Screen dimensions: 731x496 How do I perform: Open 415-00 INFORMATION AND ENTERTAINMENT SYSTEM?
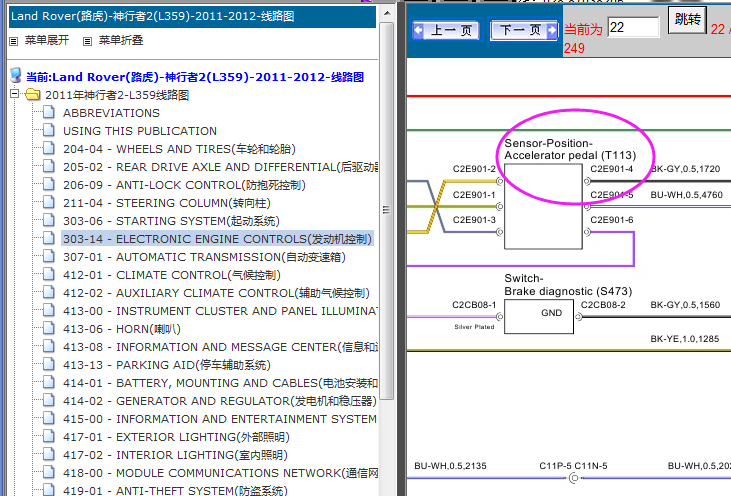click(220, 419)
